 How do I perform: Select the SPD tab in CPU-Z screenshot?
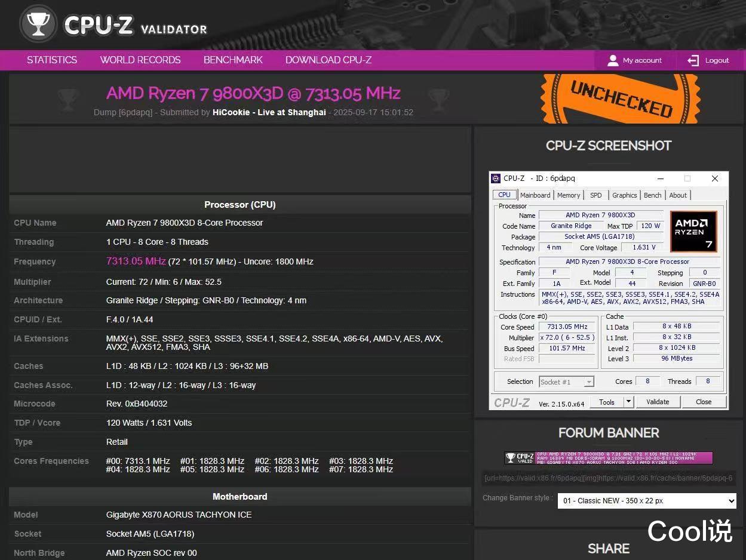pyautogui.click(x=596, y=195)
